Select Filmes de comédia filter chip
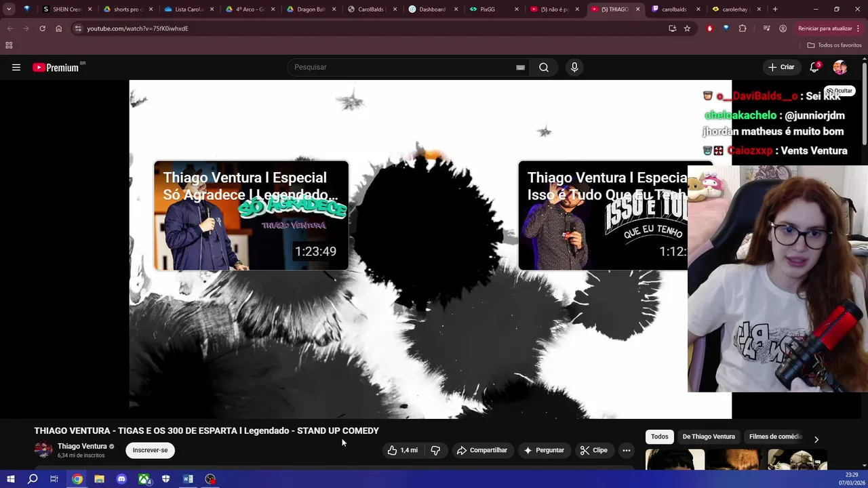 point(774,436)
